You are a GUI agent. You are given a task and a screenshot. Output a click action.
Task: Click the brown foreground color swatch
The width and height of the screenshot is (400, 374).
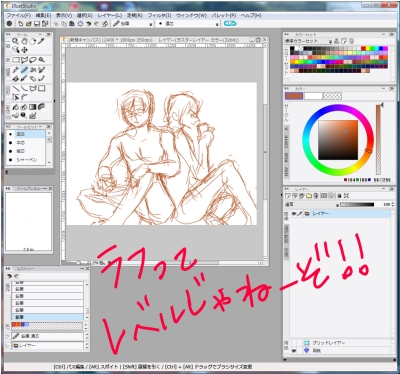[294, 96]
